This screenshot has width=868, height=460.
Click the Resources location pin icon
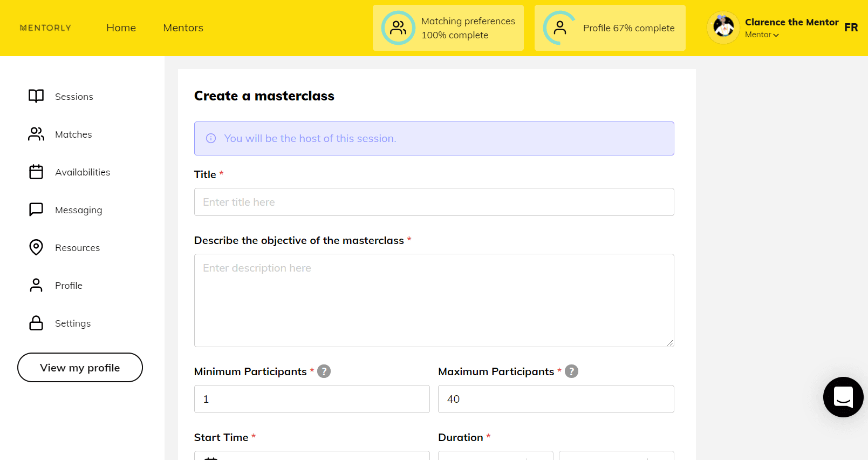[x=36, y=247]
